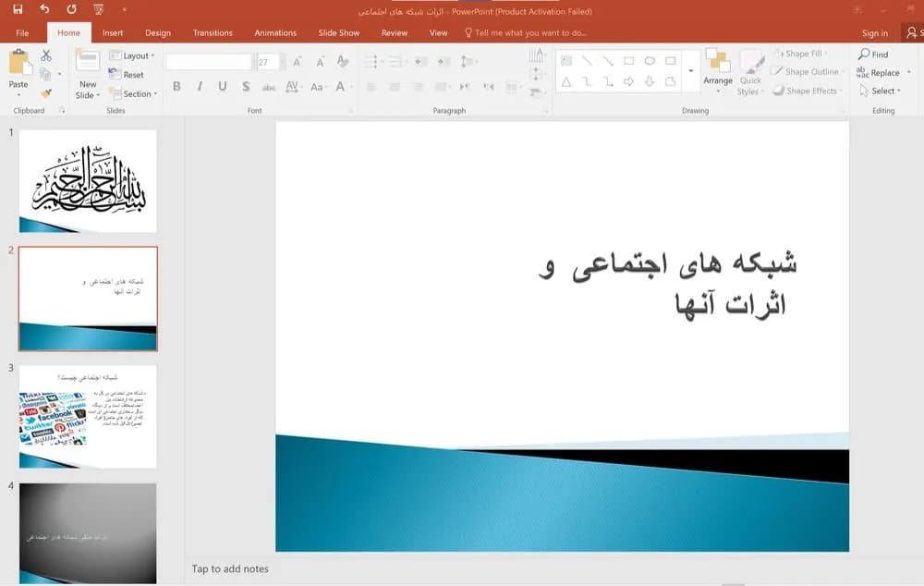Expand the shapes gallery More arrow
Image resolution: width=924 pixels, height=586 pixels.
coord(690,71)
